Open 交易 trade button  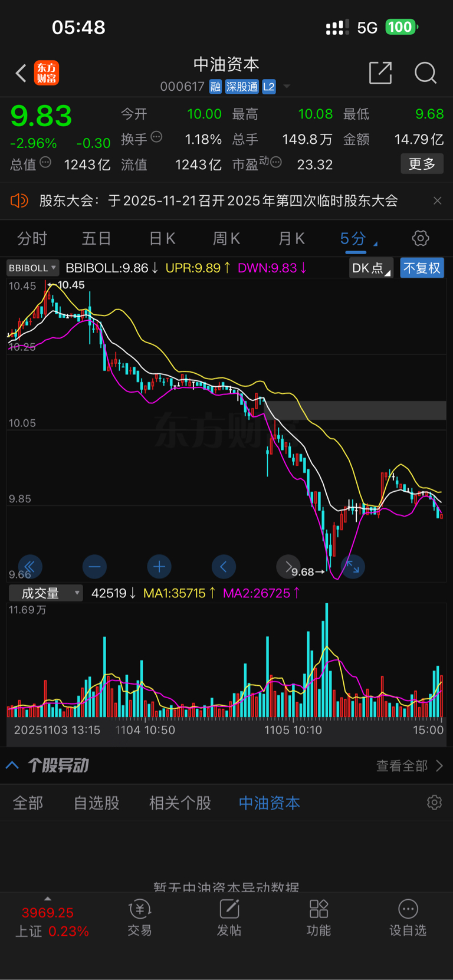[x=140, y=918]
